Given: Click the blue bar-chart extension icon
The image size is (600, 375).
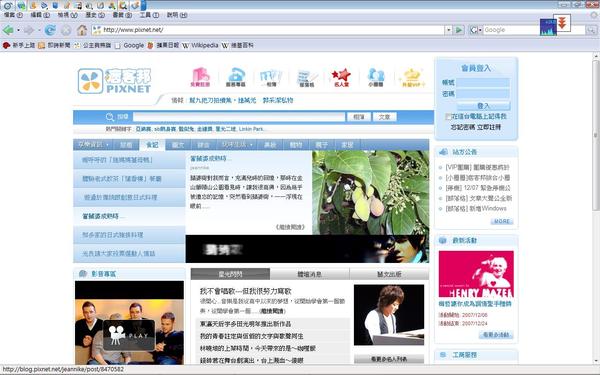Looking at the screenshot, I should click(x=548, y=27).
